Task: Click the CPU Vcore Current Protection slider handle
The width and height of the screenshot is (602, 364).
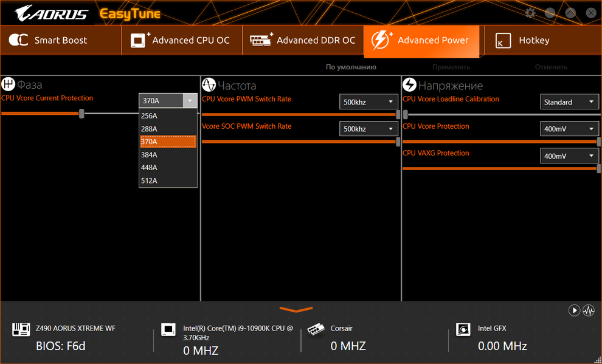Action: 81,113
